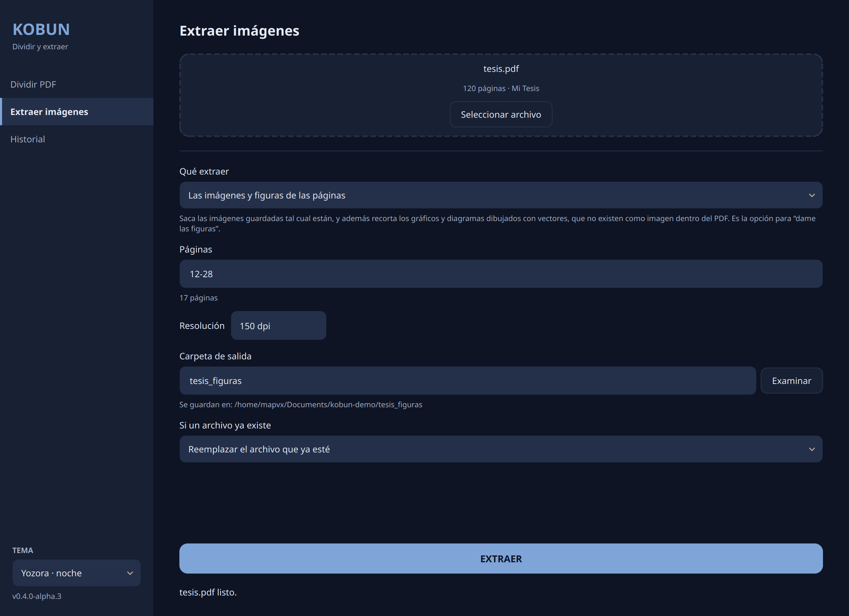This screenshot has width=849, height=616.
Task: Open the Qué extraer dropdown
Action: point(501,195)
